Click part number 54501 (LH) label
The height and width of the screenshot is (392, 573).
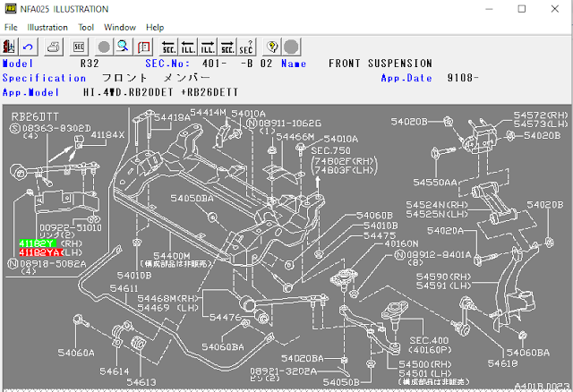click(x=425, y=373)
